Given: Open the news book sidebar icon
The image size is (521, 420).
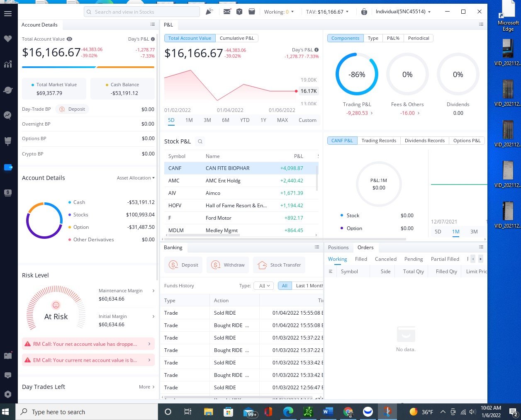Looking at the screenshot, I should coord(7,355).
